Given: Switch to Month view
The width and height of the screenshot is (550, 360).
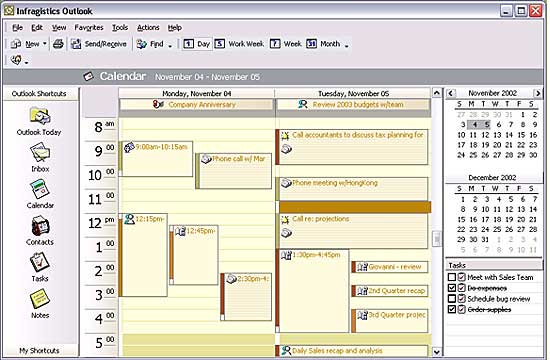Looking at the screenshot, I should click(323, 44).
